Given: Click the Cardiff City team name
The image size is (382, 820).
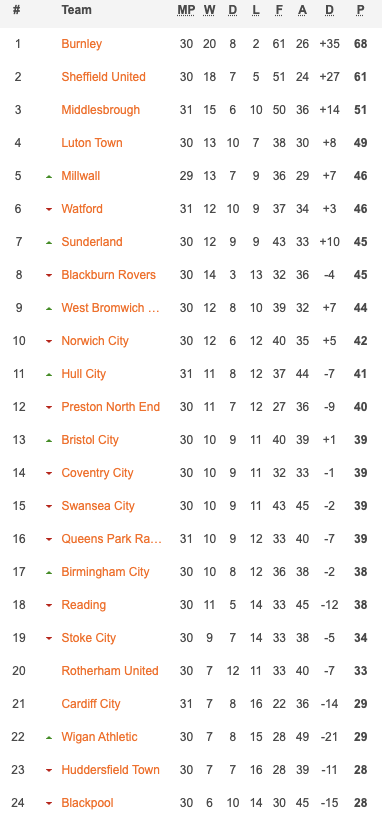Looking at the screenshot, I should [x=91, y=703].
